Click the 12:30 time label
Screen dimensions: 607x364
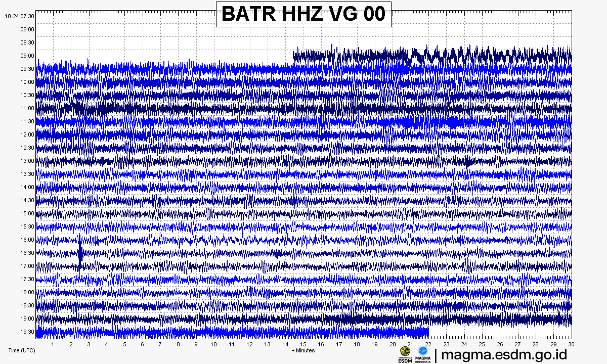(27, 148)
